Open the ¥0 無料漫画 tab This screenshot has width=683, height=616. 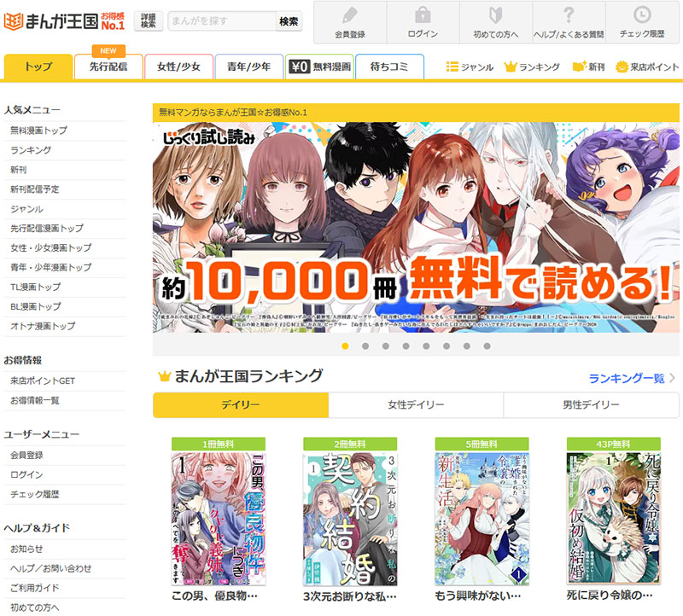[x=320, y=67]
